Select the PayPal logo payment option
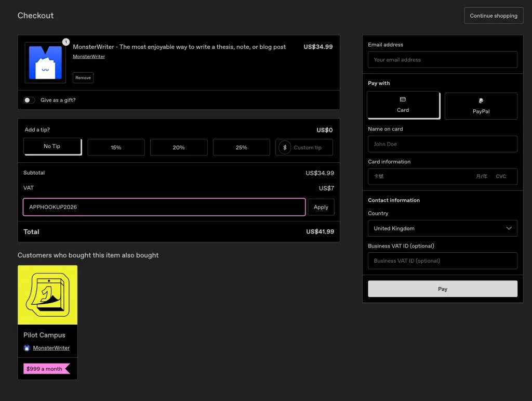The height and width of the screenshot is (401, 532). [481, 101]
